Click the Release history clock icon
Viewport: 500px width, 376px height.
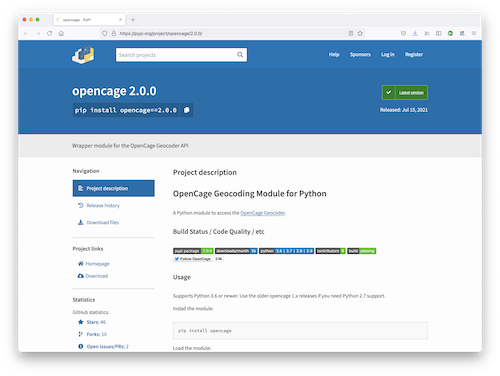point(80,205)
